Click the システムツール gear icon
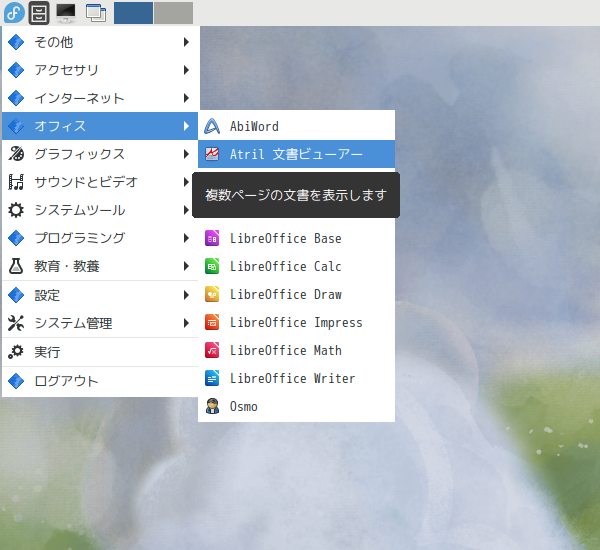The width and height of the screenshot is (600, 550). pos(16,210)
